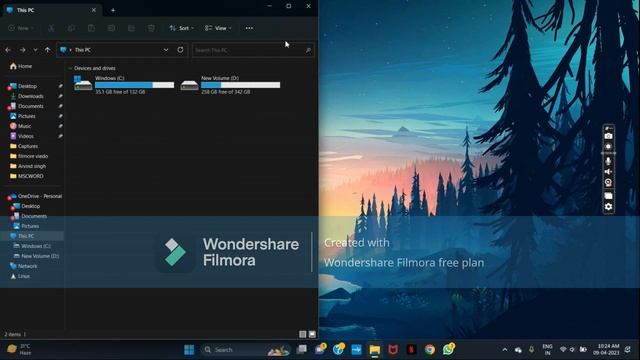Show hidden tray icons chevron
Screen dimensions: 640x360
click(504, 349)
